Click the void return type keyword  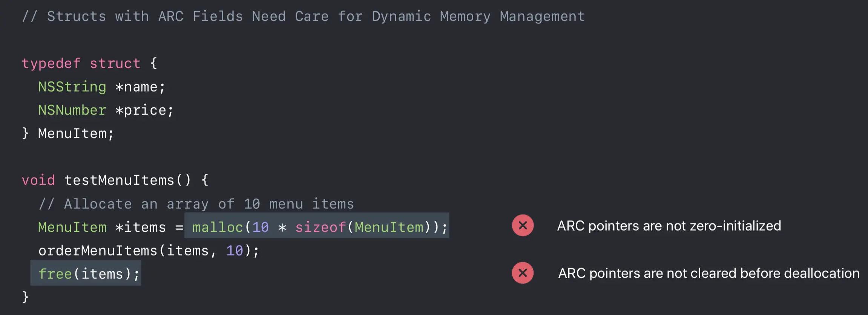click(38, 180)
